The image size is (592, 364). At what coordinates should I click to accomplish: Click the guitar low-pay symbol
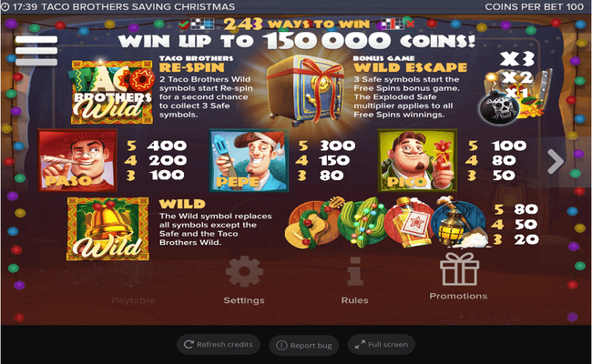point(311,223)
